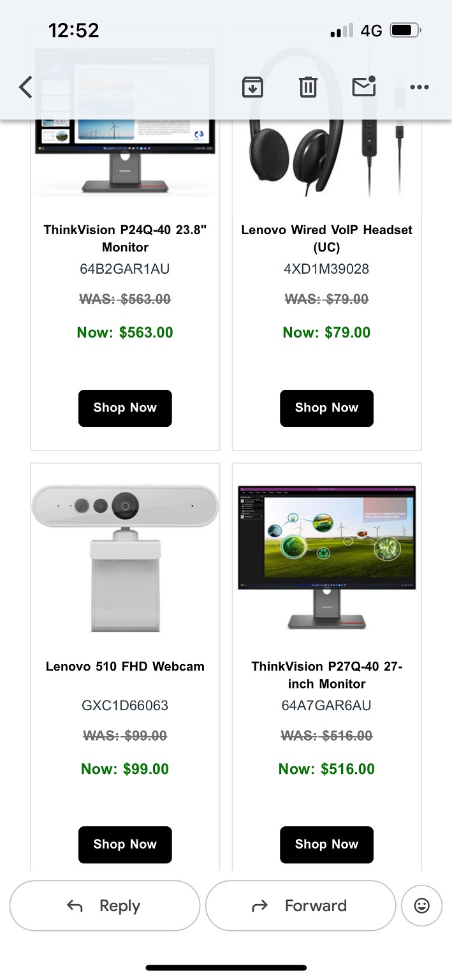Screen dimensions: 452x980
Task: Add an emoji reaction with the smiley icon
Action: click(422, 905)
